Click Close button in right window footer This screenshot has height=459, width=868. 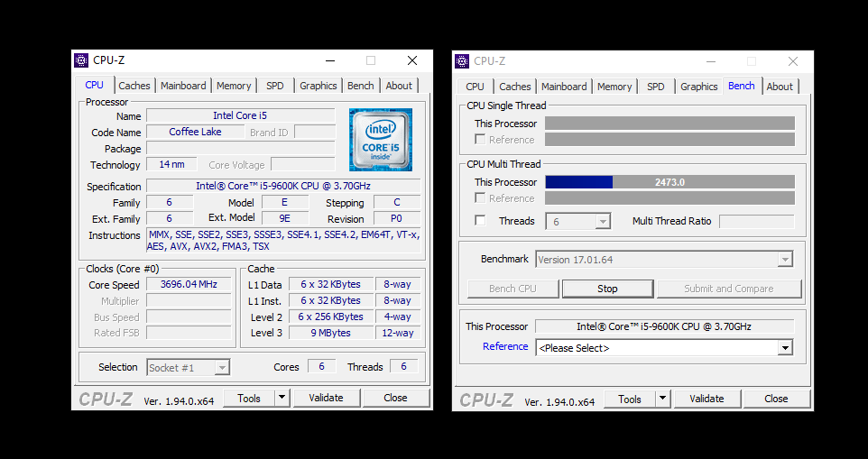pos(776,399)
